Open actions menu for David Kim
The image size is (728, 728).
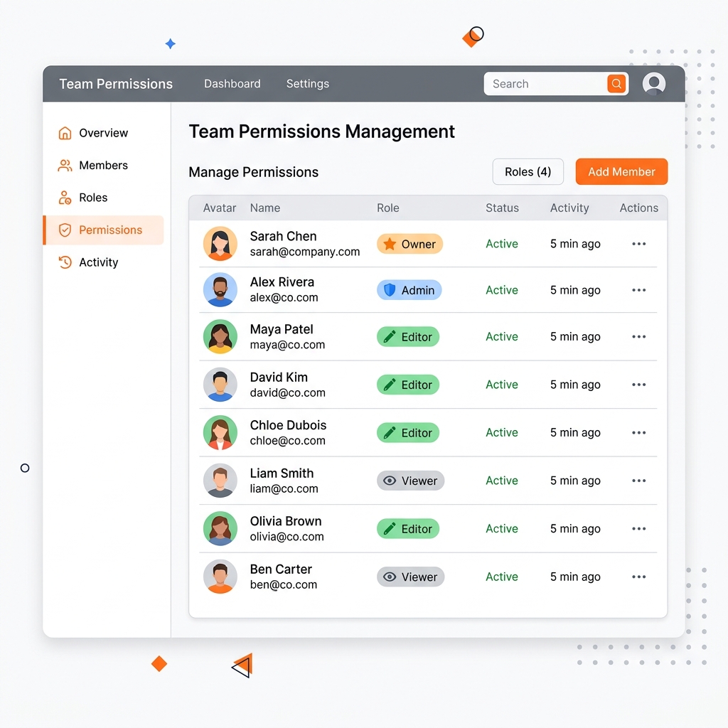pyautogui.click(x=639, y=385)
